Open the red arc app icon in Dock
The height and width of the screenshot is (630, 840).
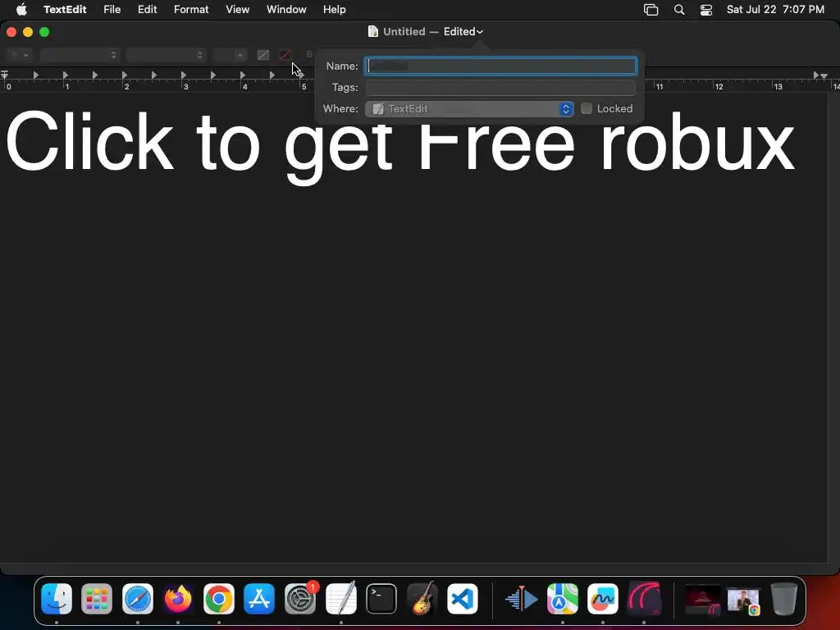point(643,598)
